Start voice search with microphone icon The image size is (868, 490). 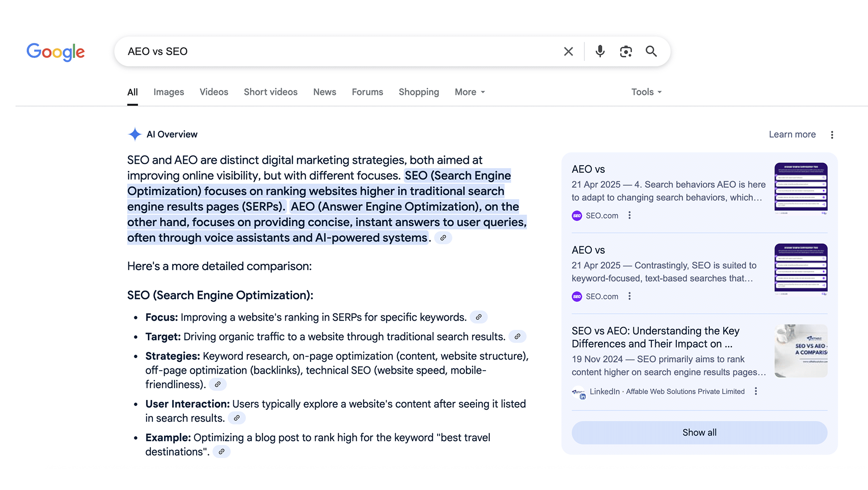(600, 52)
